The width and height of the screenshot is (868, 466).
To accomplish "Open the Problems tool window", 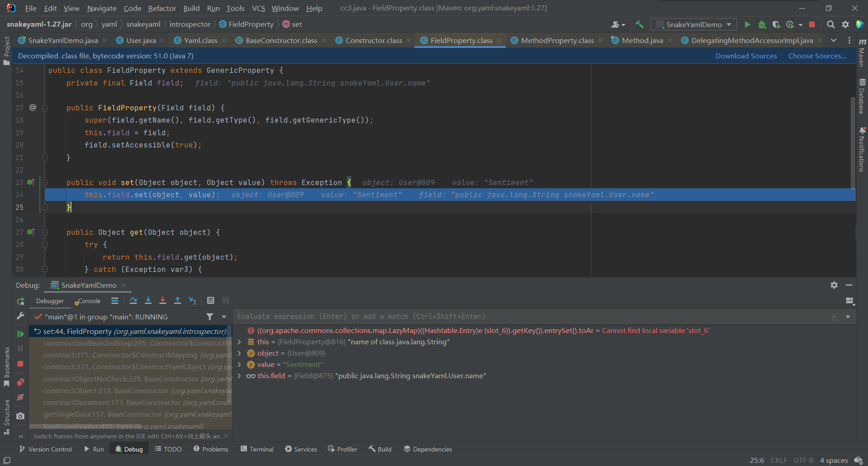I will coord(211,449).
